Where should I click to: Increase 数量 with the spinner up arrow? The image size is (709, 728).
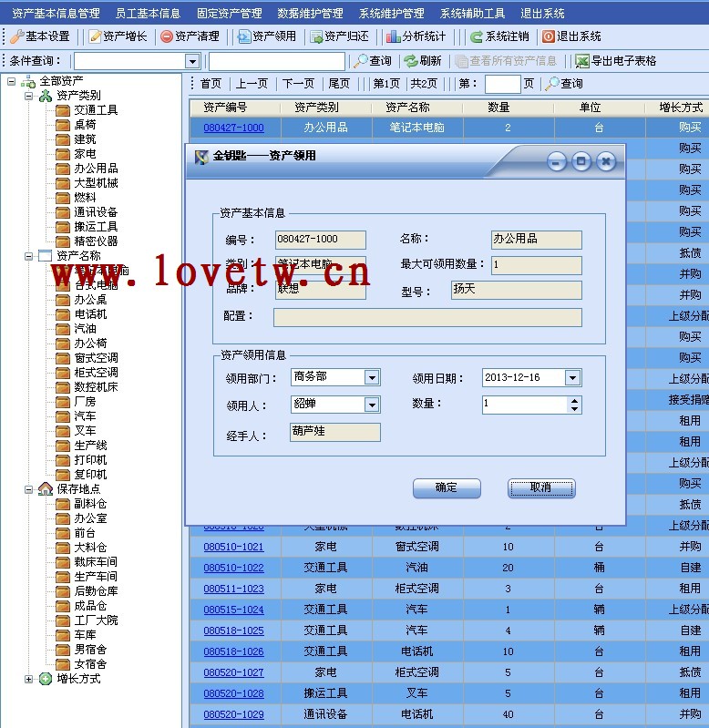(x=575, y=401)
